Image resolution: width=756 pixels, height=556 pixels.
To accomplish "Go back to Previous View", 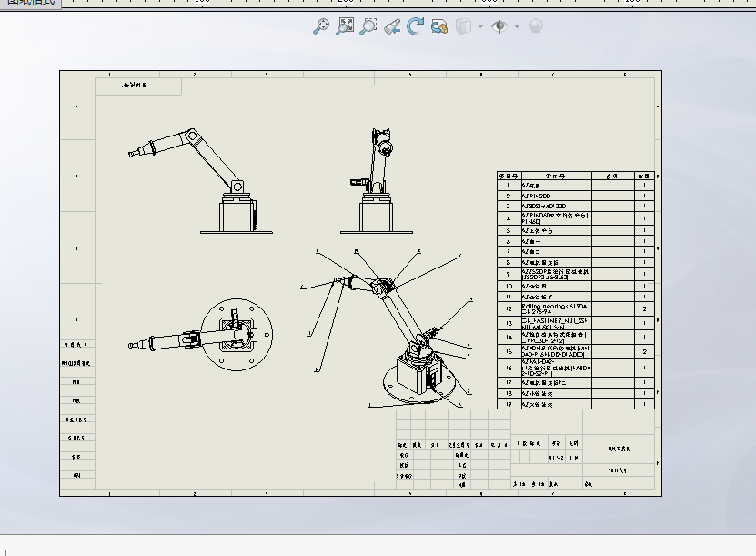I will 392,26.
